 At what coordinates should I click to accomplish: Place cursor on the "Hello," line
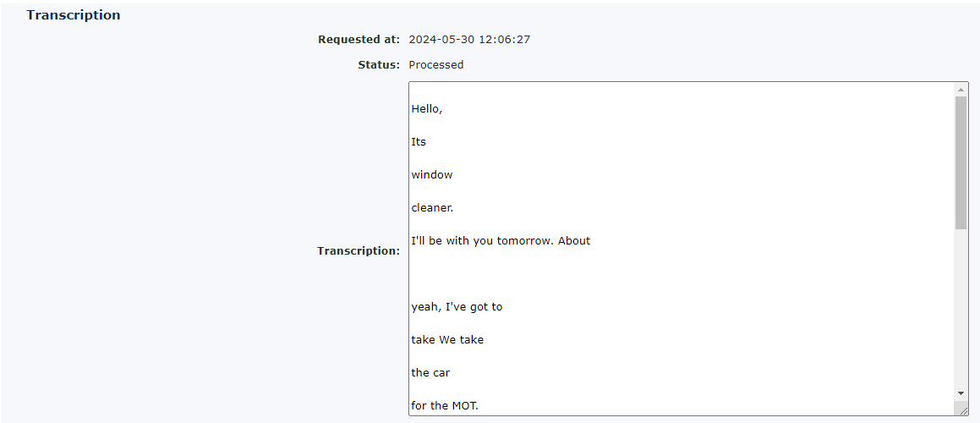pos(427,108)
